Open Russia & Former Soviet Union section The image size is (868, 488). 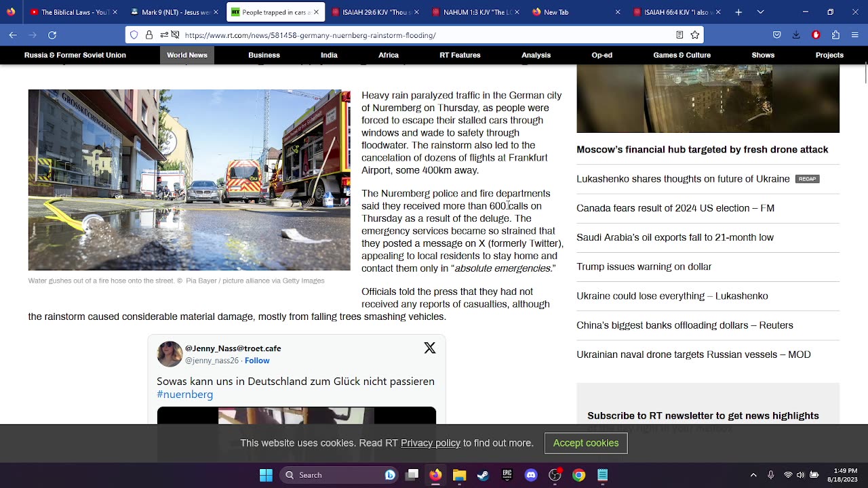(75, 55)
